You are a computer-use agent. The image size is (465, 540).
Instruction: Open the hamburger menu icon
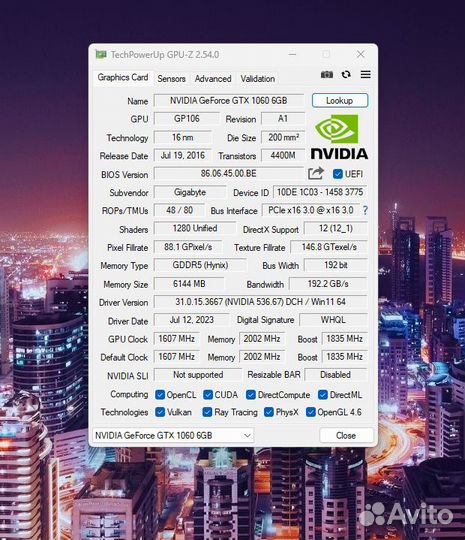pos(366,74)
